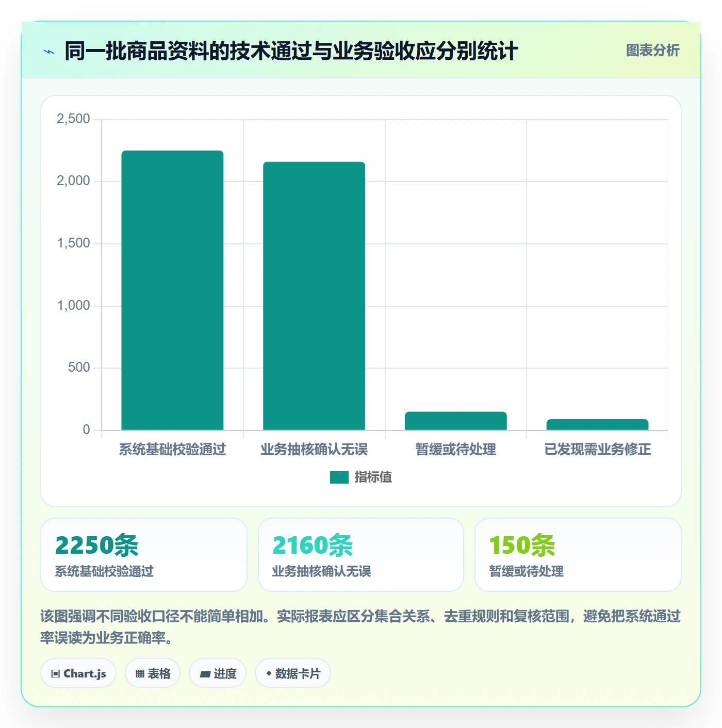Select the 业务抽核确认无误 bar in chart
Image resolution: width=722 pixels, height=728 pixels.
point(314,296)
